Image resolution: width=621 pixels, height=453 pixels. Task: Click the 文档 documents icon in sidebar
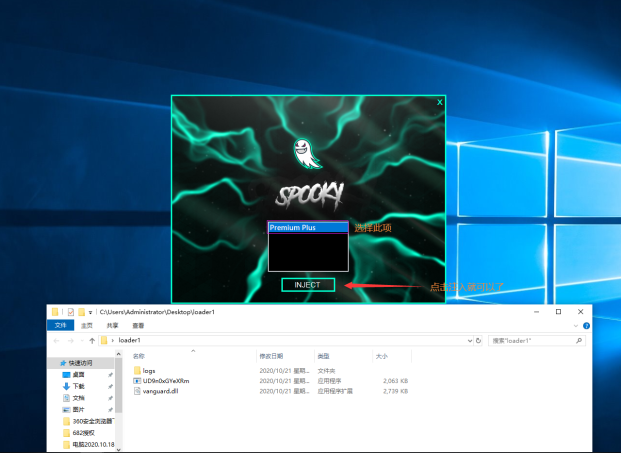pyautogui.click(x=66, y=398)
